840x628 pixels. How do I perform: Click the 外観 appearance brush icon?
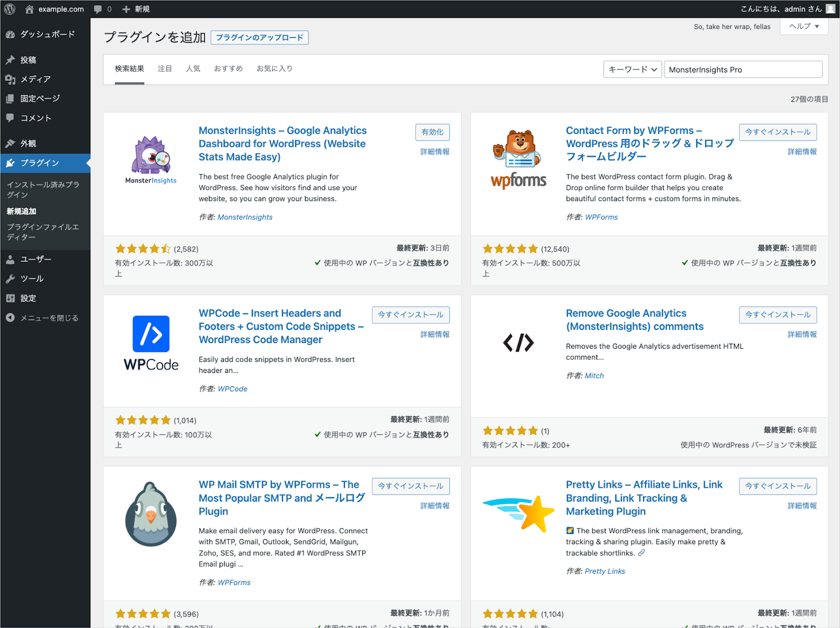point(10,143)
